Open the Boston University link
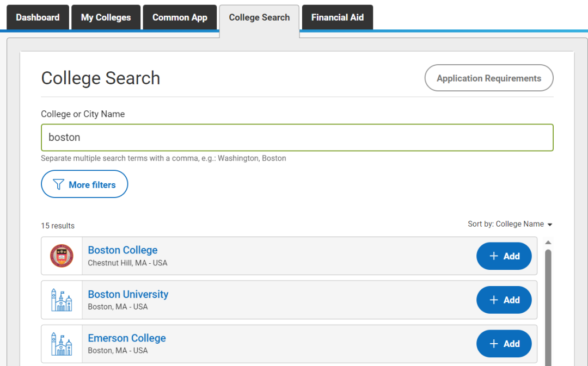 click(x=128, y=294)
